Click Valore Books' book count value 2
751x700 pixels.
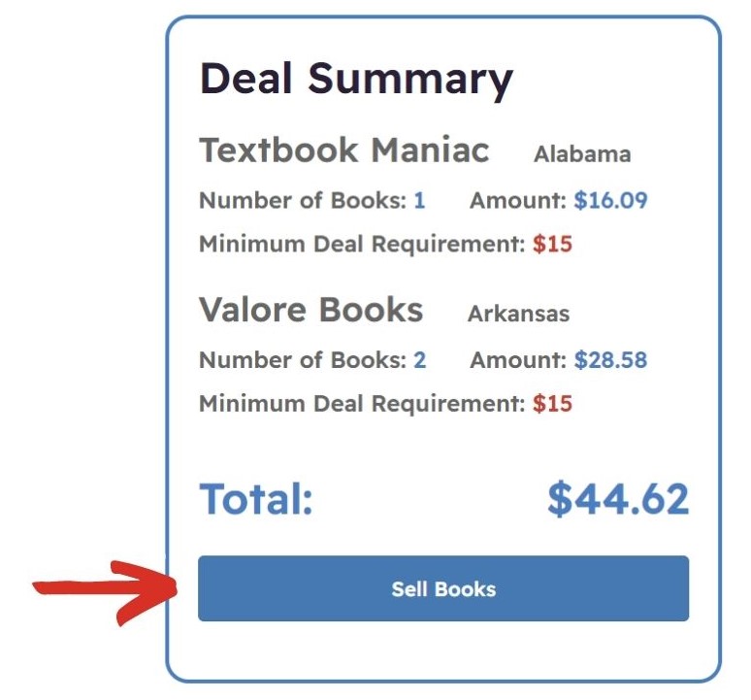pos(419,360)
